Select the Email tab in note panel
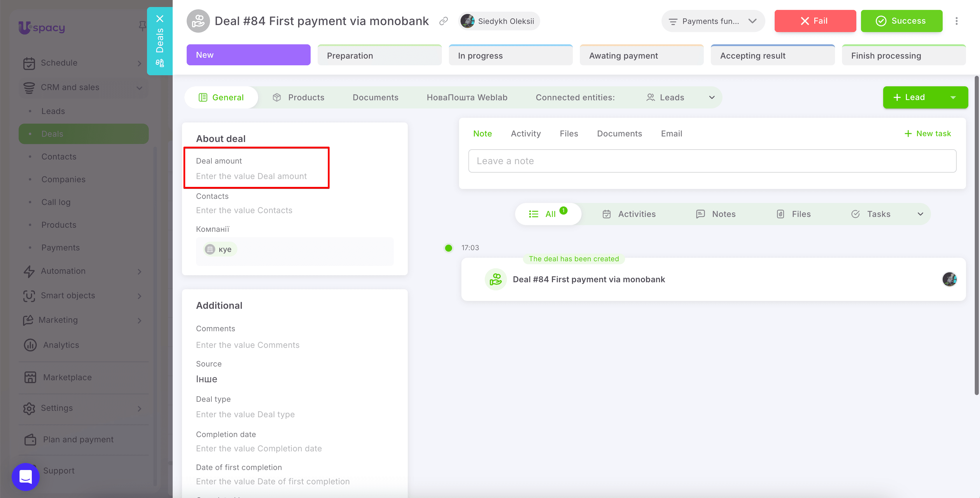This screenshot has height=498, width=980. click(x=671, y=134)
